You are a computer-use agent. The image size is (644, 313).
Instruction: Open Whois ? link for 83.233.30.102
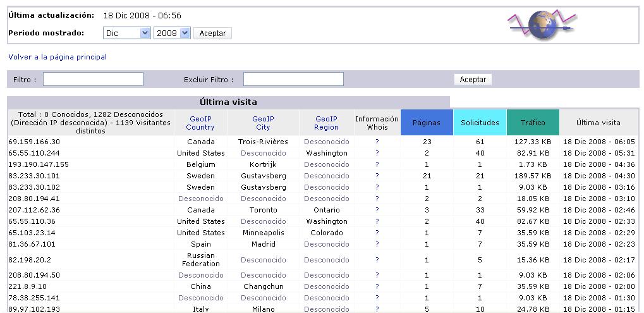pyautogui.click(x=377, y=187)
